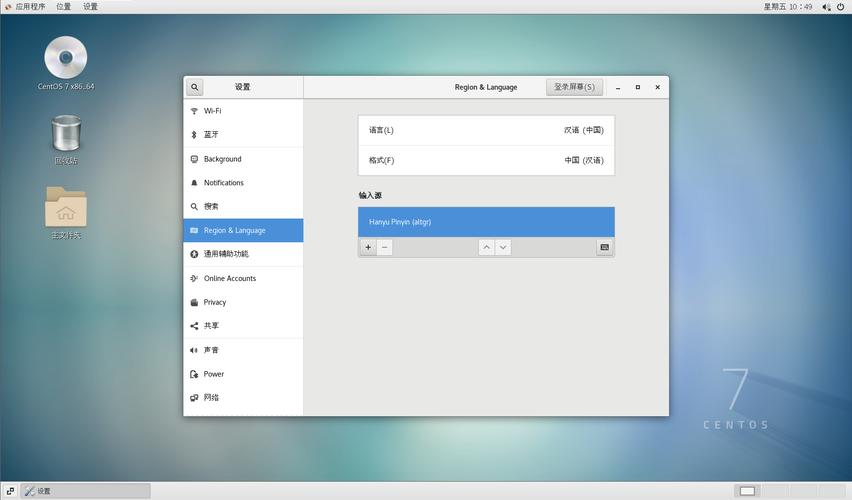Open the 格式(F) formats row
This screenshot has width=852, height=500.
486,160
